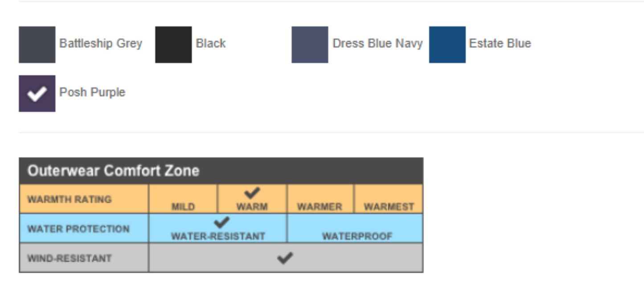644x284 pixels.
Task: Click the MILD warmth rating cell
Action: 183,200
